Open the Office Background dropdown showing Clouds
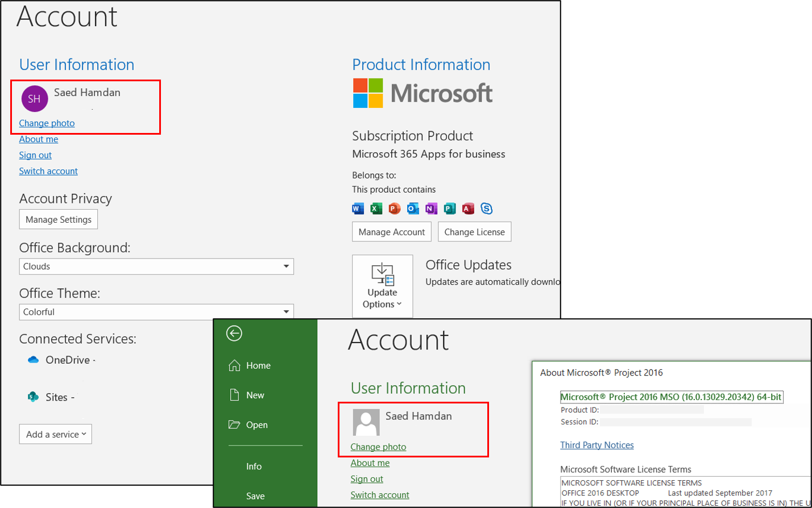 coord(156,266)
